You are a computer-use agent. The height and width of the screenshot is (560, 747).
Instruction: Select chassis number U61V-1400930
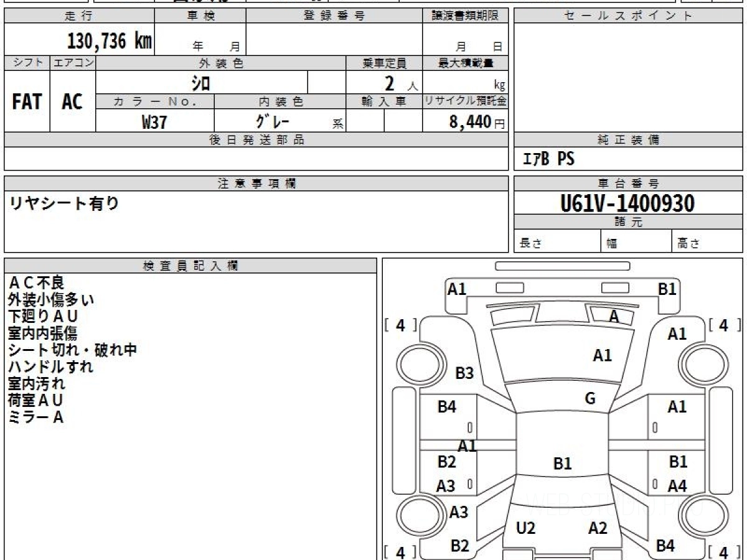(627, 203)
